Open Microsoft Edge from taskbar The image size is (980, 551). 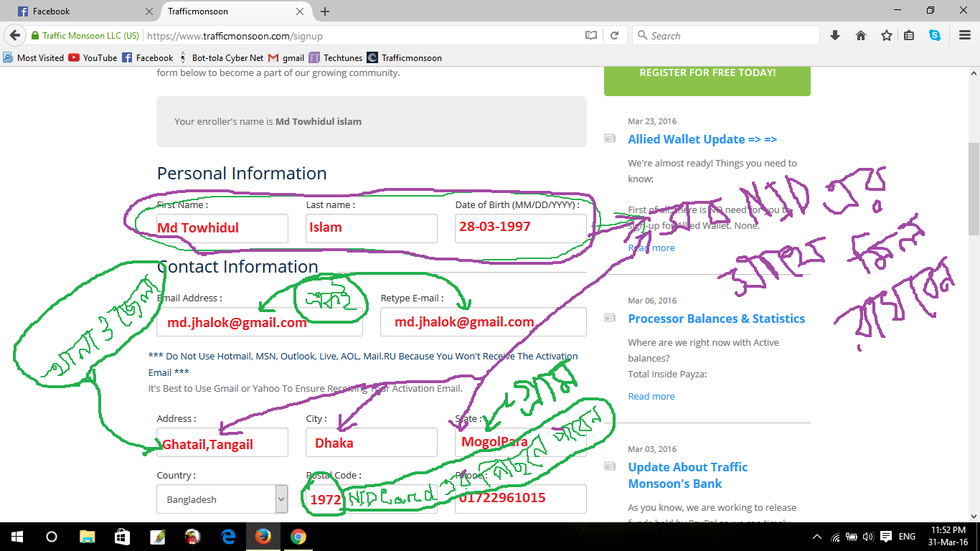pos(228,537)
